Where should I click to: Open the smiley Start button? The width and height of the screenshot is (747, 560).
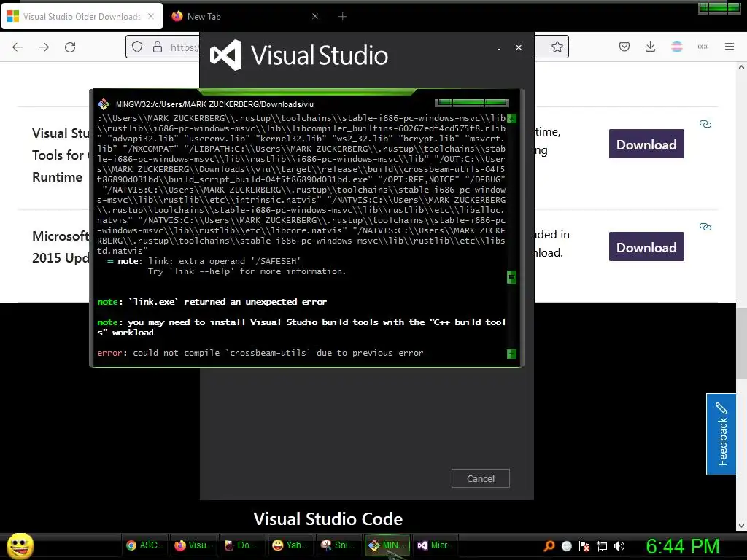20,545
